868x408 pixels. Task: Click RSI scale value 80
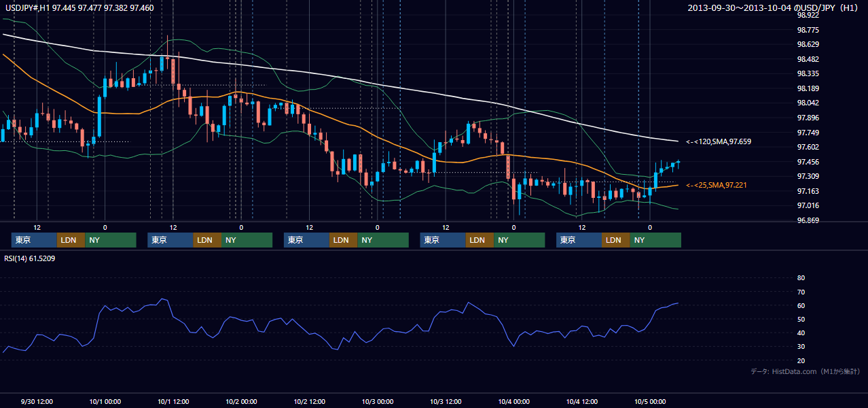801,278
